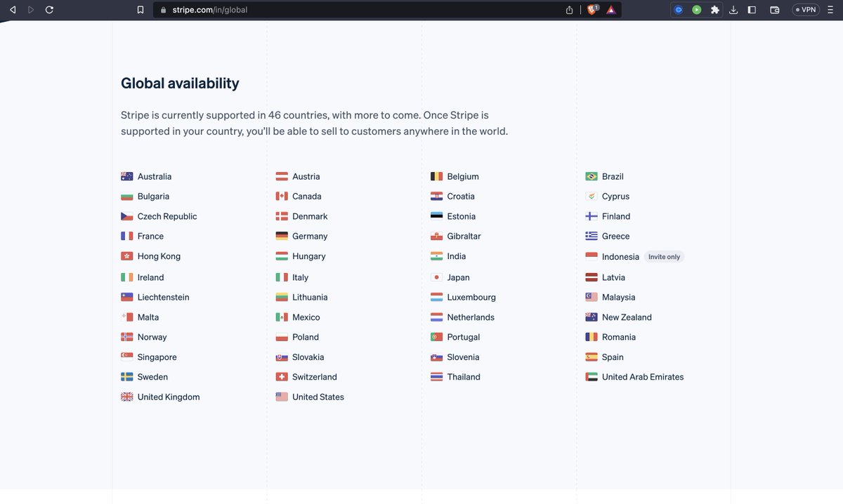Click the United States flag icon
Viewport: 843px width, 504px height.
coord(282,397)
